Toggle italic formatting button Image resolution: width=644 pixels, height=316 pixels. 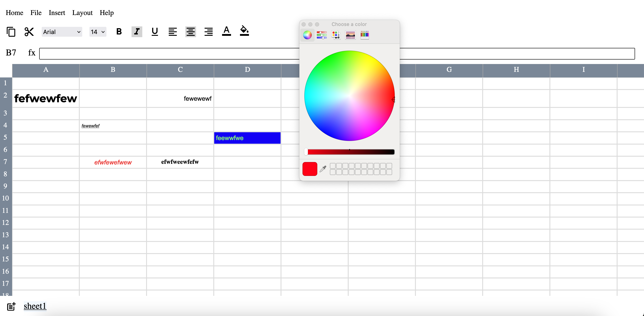click(x=137, y=32)
